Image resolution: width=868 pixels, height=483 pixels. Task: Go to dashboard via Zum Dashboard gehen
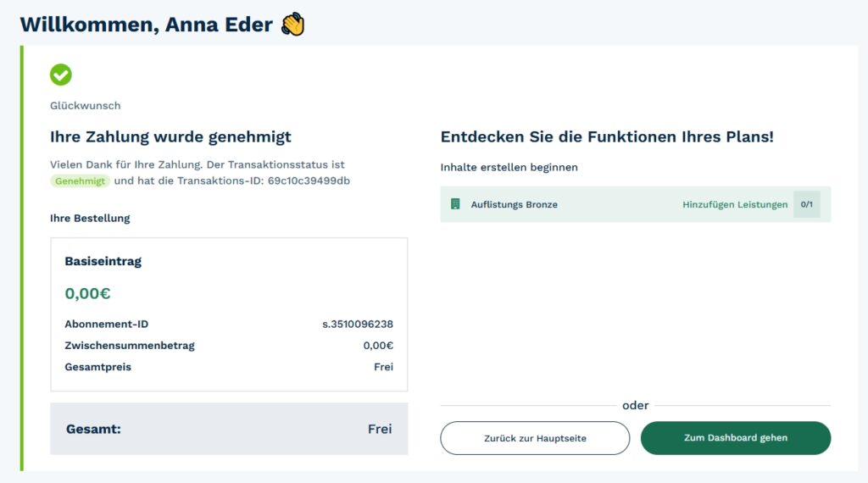click(x=735, y=438)
